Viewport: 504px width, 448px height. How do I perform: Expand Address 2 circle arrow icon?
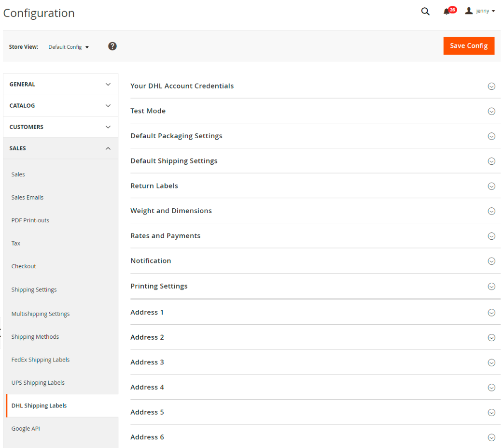[x=491, y=338]
